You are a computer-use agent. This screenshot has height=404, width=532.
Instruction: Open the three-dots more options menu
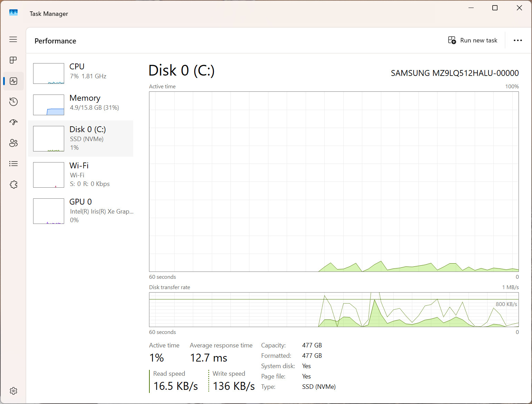tap(518, 40)
